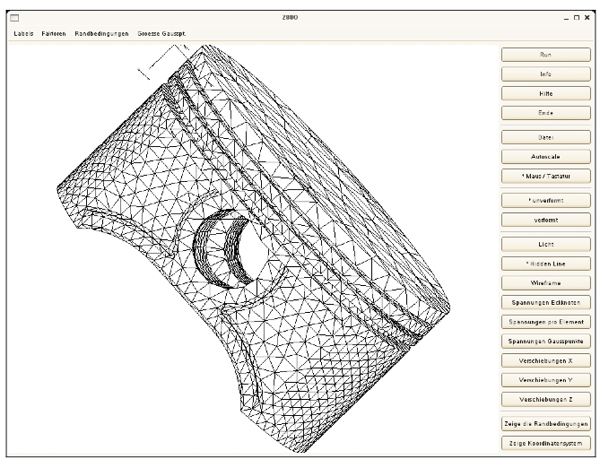Image resolution: width=600 pixels, height=459 pixels.
Task: Open the Labels menu
Action: click(x=24, y=34)
